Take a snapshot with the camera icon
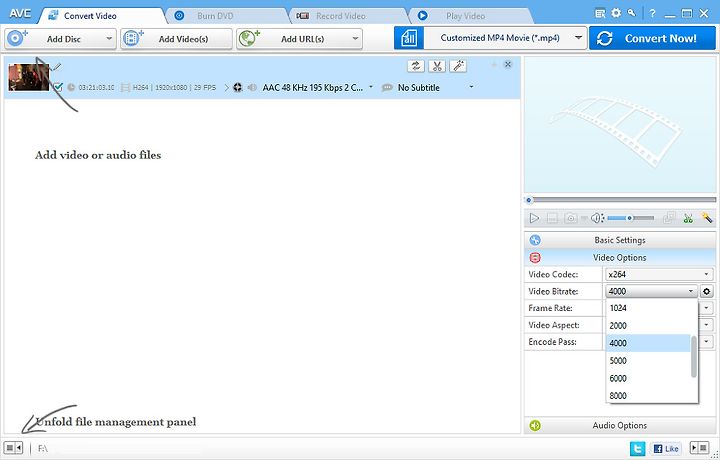Image resolution: width=720 pixels, height=460 pixels. (571, 219)
